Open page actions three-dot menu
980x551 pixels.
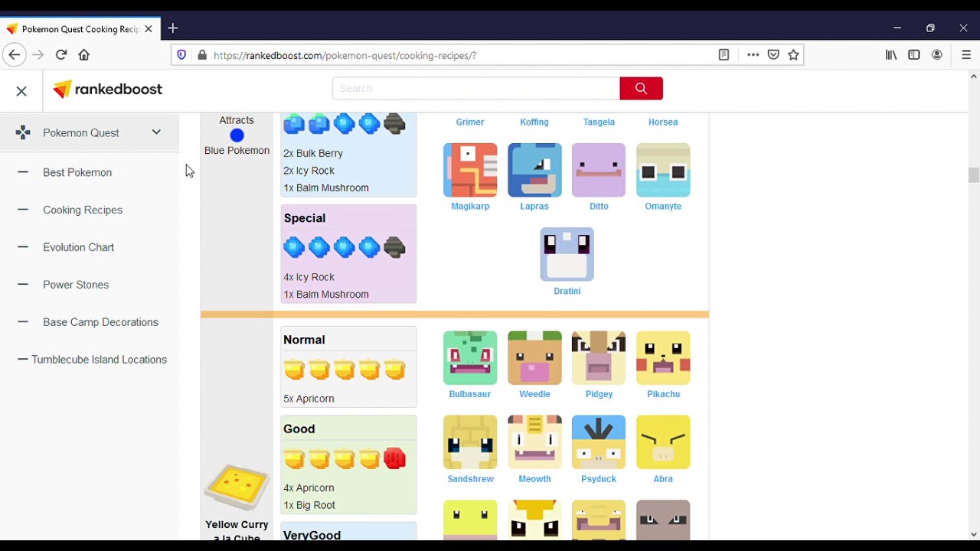tap(753, 55)
